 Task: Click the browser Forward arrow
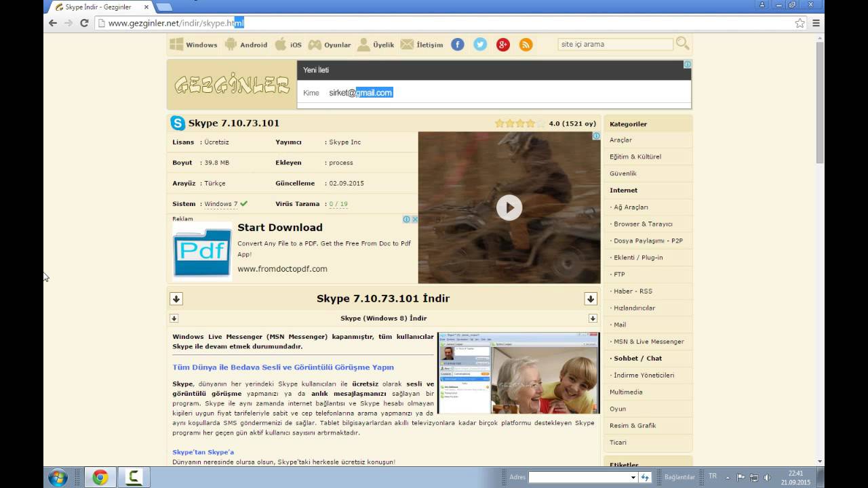click(68, 23)
